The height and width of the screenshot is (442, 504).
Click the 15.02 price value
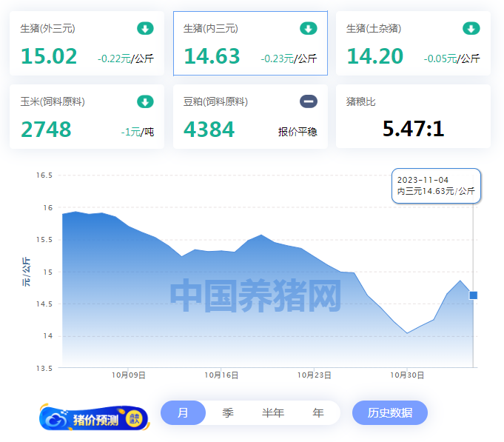49,56
